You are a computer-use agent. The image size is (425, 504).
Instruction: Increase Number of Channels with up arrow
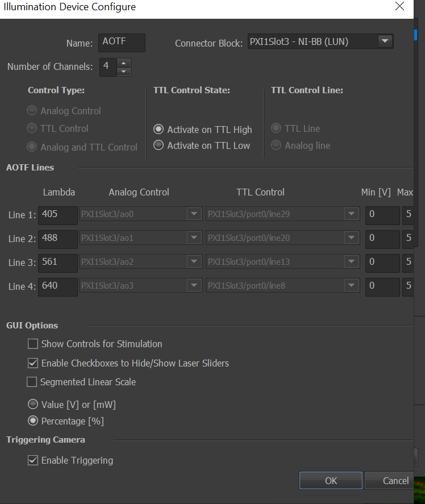click(124, 63)
